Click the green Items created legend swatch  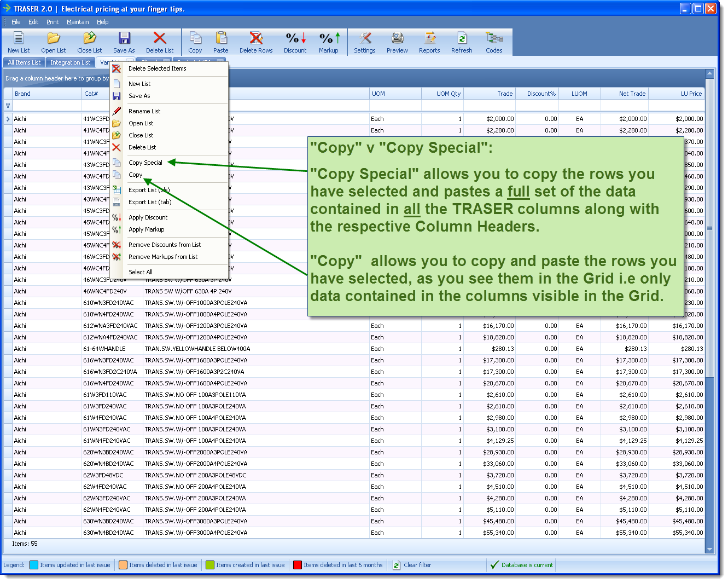pos(210,565)
